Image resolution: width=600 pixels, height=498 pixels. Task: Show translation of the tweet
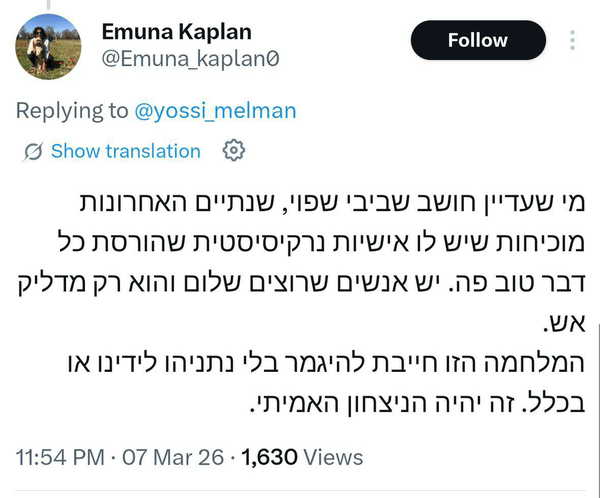(x=125, y=152)
